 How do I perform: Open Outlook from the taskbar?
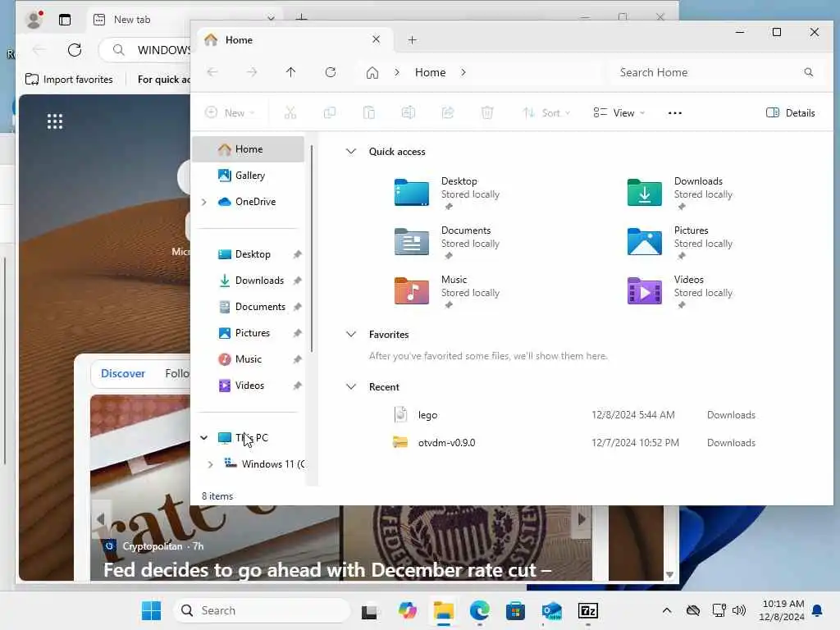[x=552, y=610]
